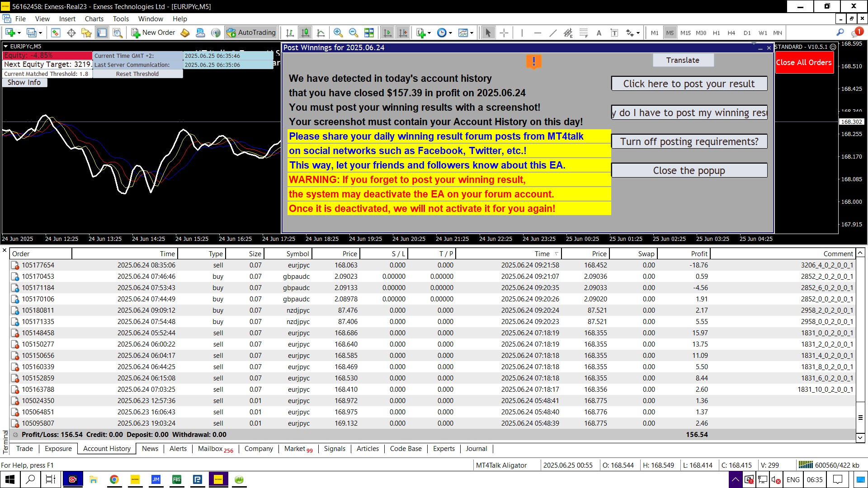The image size is (868, 488).
Task: Switch to the Journal tab
Action: 476,449
